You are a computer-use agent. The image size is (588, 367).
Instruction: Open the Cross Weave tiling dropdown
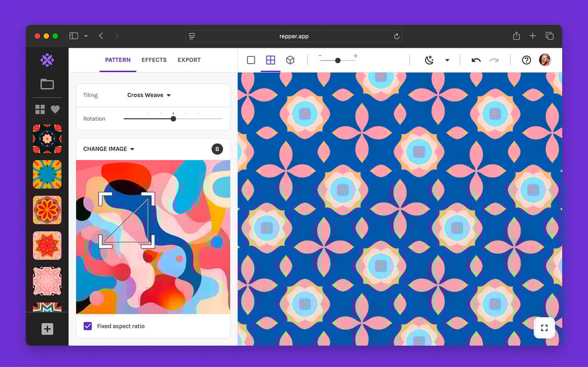(x=148, y=95)
